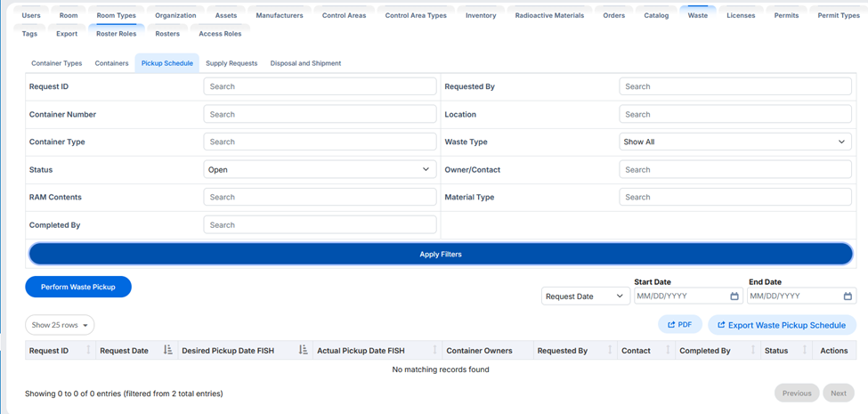This screenshot has width=868, height=414.
Task: Click Export Waste Pickup Schedule button
Action: [782, 325]
